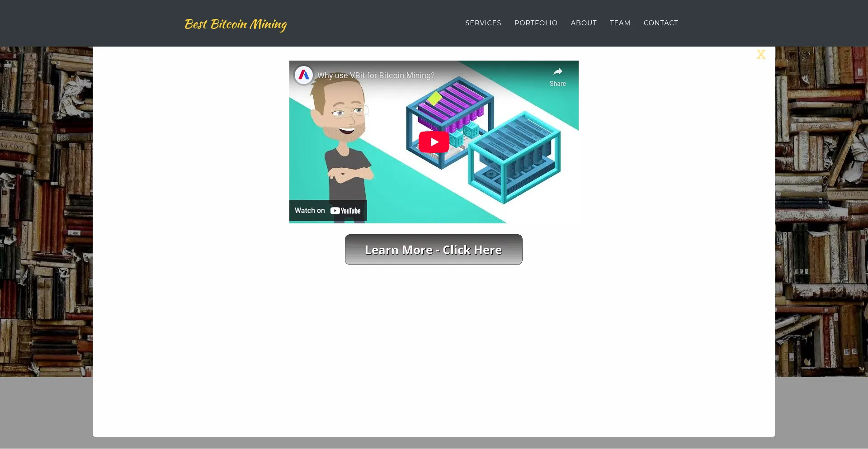Screen dimensions: 868x449
Task: Play the VBit Bitcoin Mining video
Action: click(434, 142)
